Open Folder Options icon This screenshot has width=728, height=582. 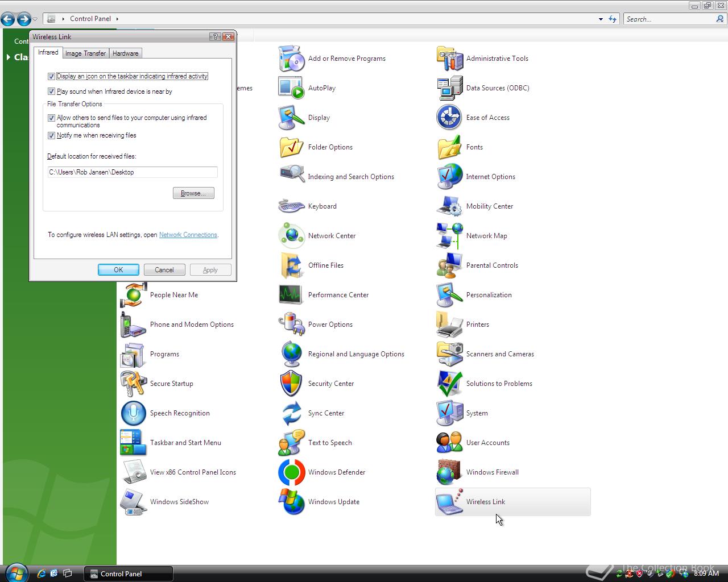point(292,147)
